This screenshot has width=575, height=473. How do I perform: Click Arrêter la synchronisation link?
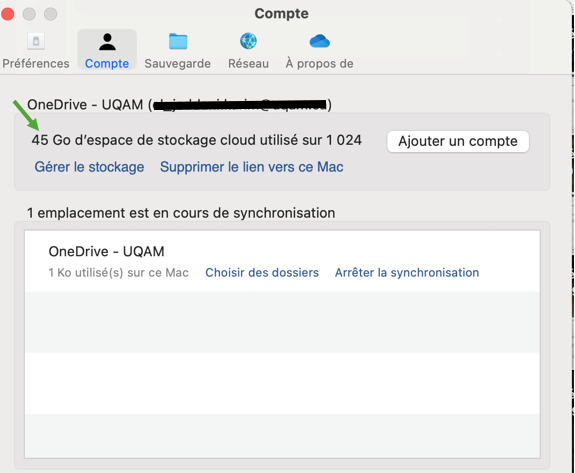[407, 272]
